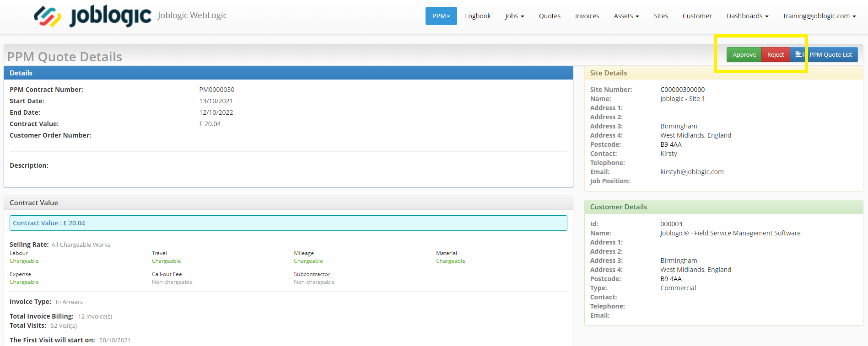Click customer name Joblogic® - Field Service Management Software
The height and width of the screenshot is (346, 868).
[x=730, y=233]
